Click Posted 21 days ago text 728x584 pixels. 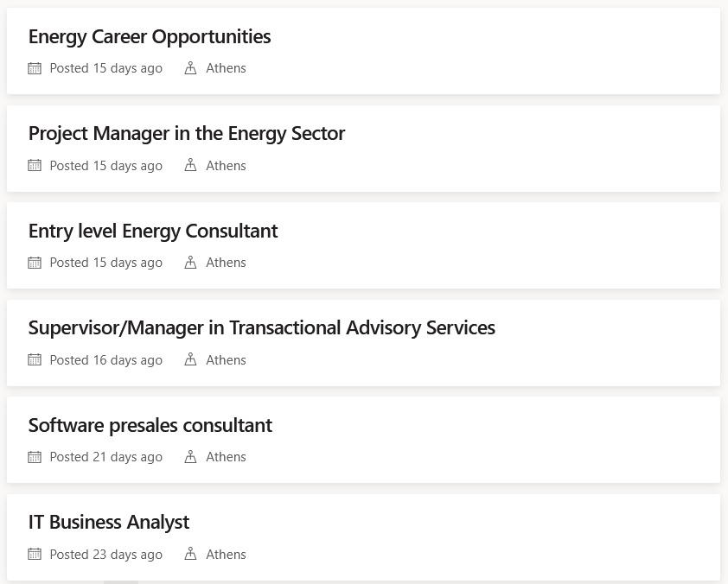coord(105,457)
